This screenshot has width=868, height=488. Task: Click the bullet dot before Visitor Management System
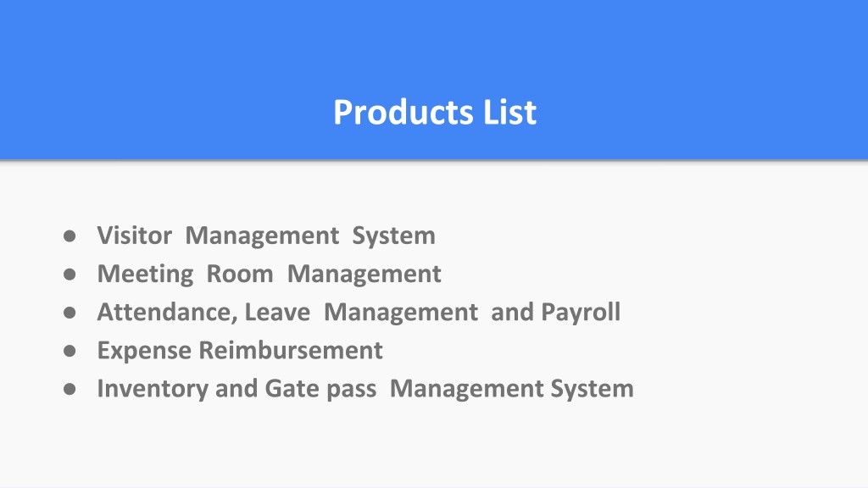pos(70,236)
